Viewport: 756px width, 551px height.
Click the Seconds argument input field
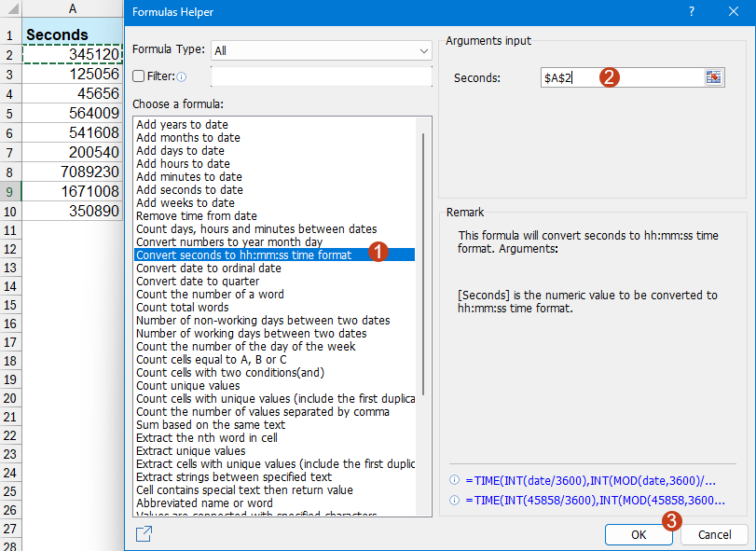click(620, 77)
